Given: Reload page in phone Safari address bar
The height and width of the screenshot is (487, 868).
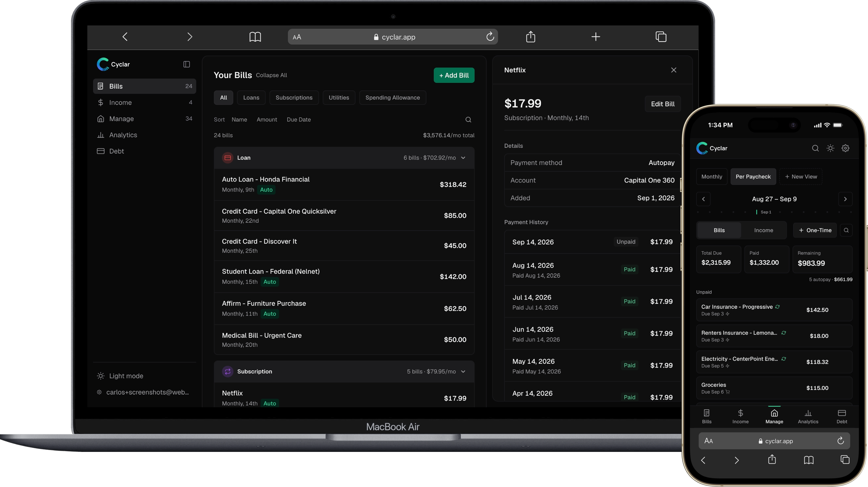Looking at the screenshot, I should pyautogui.click(x=840, y=441).
